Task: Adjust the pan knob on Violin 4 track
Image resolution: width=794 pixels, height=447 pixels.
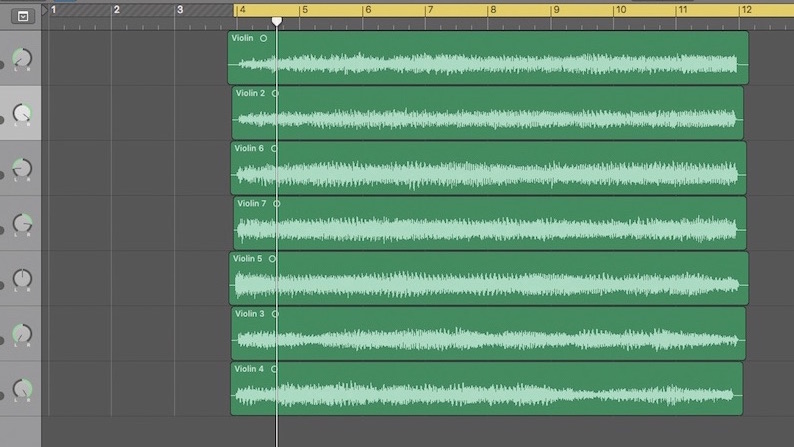Action: point(22,389)
